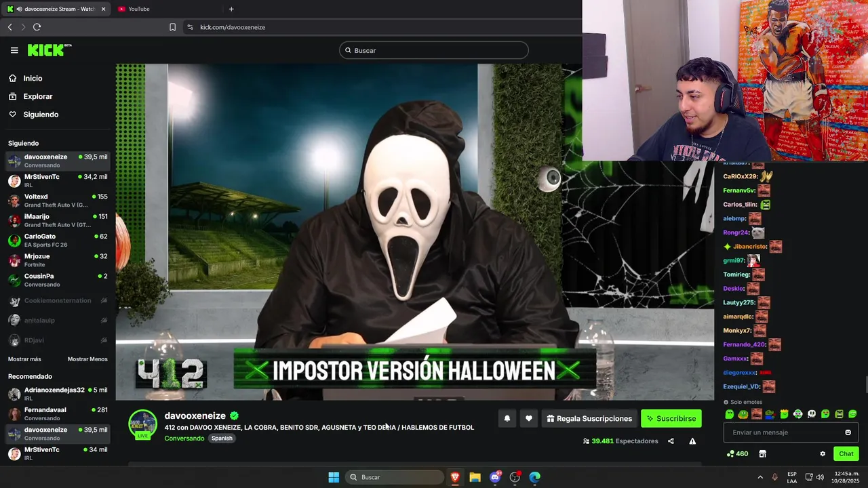
Task: Reload the current page
Action: tap(37, 27)
